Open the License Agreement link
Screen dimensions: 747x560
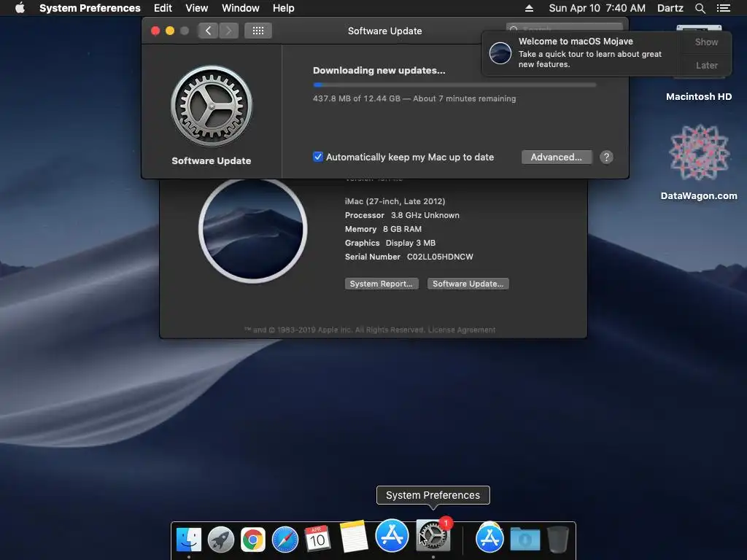462,330
